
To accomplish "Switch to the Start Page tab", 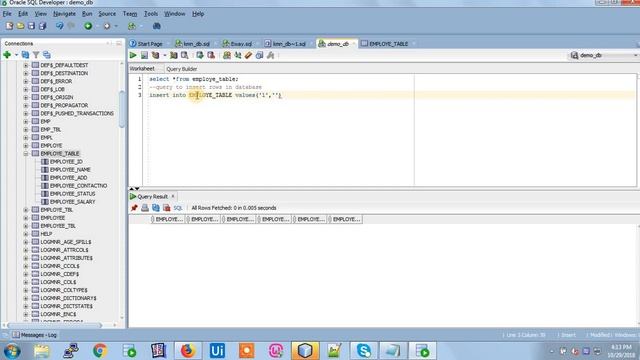I will (x=146, y=44).
